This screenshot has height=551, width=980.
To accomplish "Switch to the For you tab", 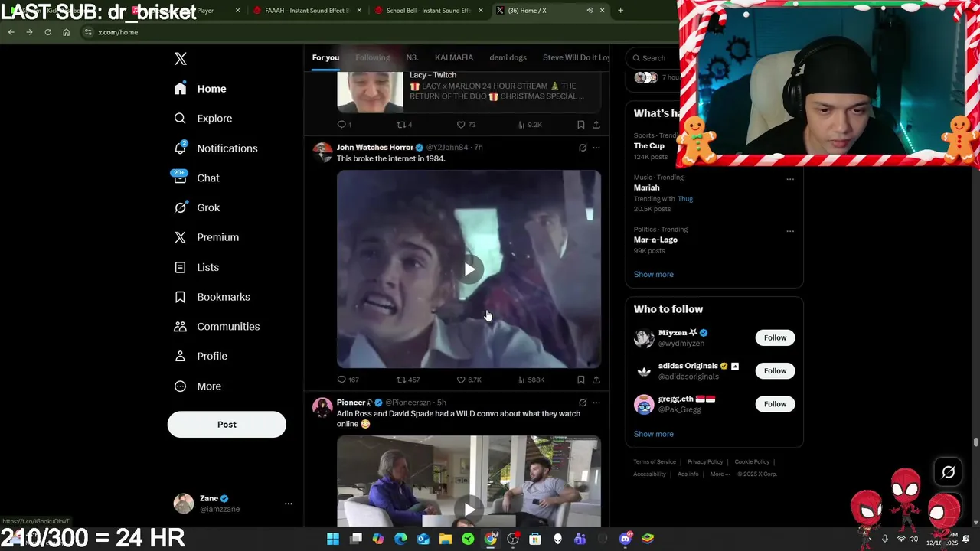I will pyautogui.click(x=325, y=57).
